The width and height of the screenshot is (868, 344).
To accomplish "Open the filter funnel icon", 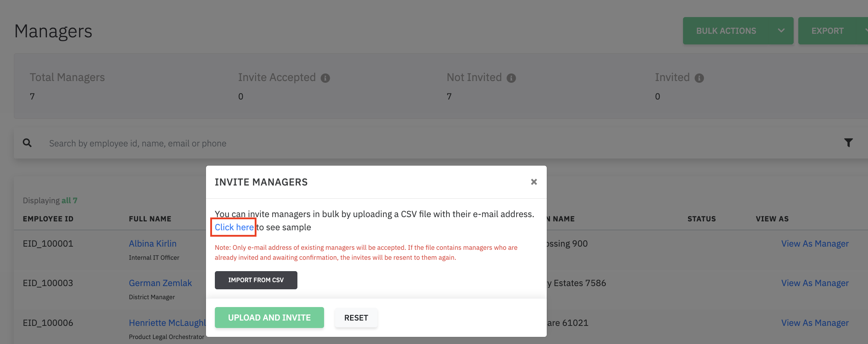I will point(848,143).
